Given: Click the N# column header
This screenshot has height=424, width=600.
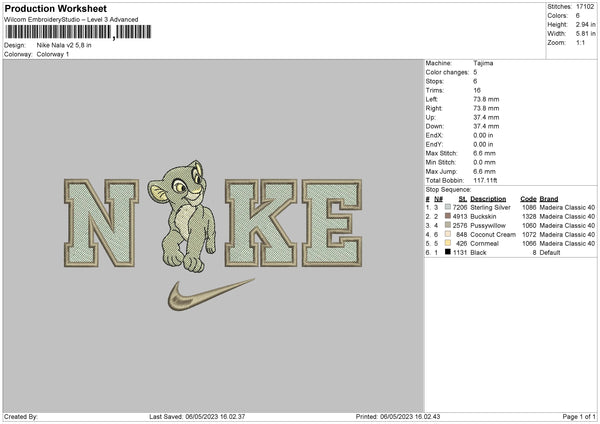Looking at the screenshot, I should (x=438, y=199).
